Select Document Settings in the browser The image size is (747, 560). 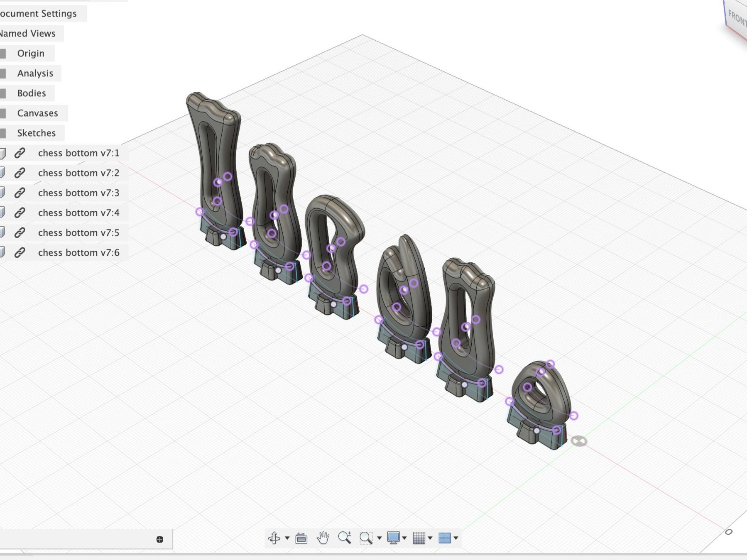coord(38,14)
